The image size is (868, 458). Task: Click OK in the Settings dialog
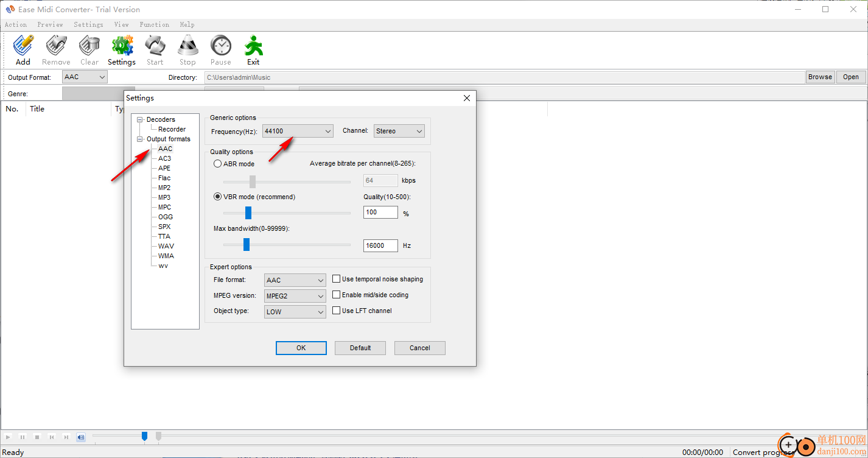[x=301, y=348]
